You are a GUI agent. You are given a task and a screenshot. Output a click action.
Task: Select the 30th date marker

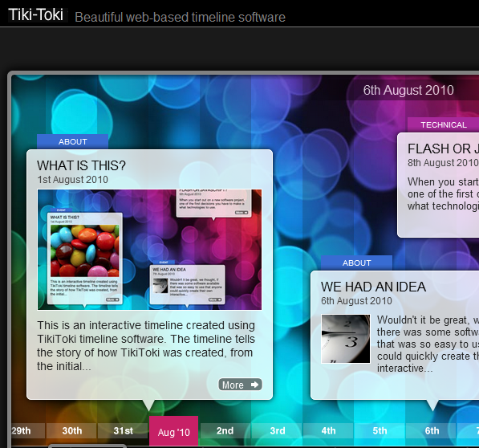pos(71,430)
